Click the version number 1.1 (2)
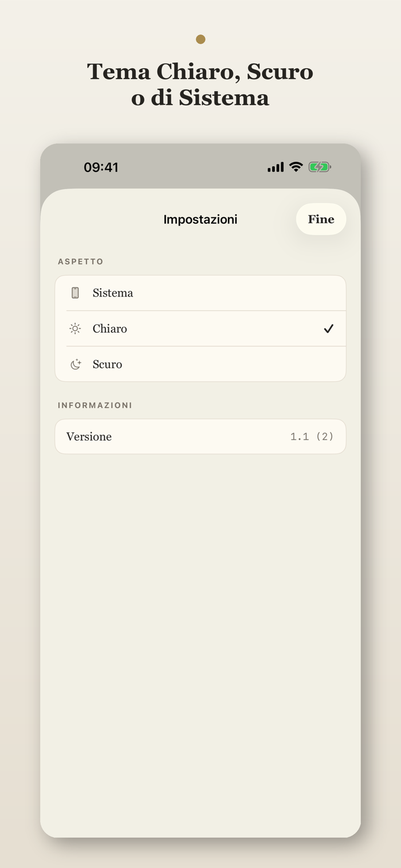Image resolution: width=401 pixels, height=868 pixels. click(312, 436)
